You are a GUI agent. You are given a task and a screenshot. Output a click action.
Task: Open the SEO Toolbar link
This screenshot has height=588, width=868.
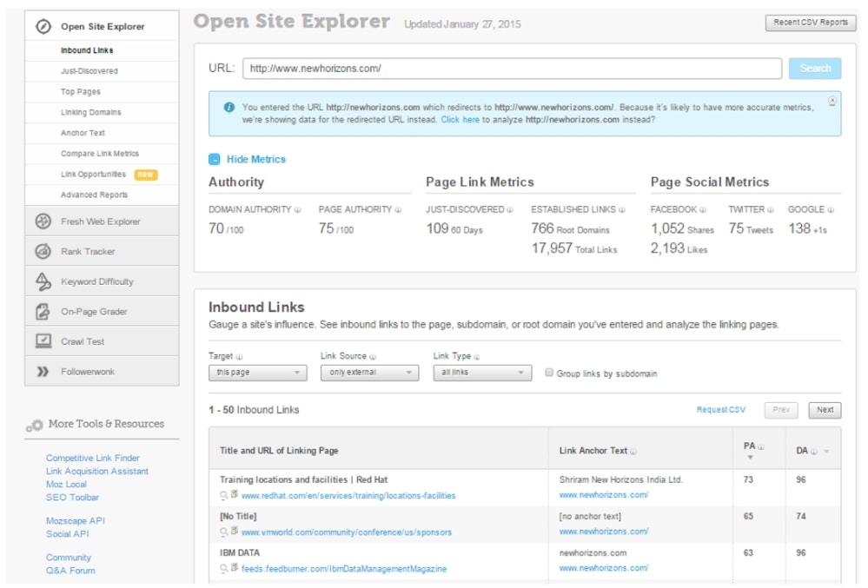[72, 498]
